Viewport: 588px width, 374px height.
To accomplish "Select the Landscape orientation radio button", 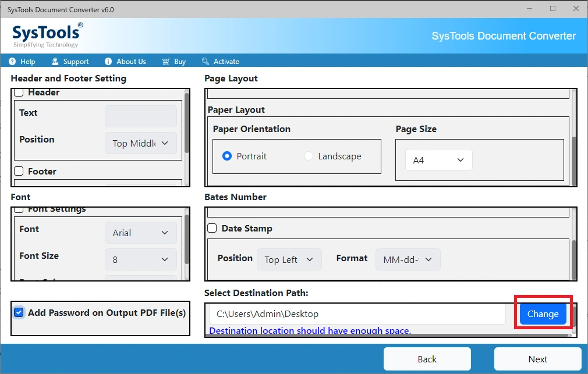I will tap(308, 156).
